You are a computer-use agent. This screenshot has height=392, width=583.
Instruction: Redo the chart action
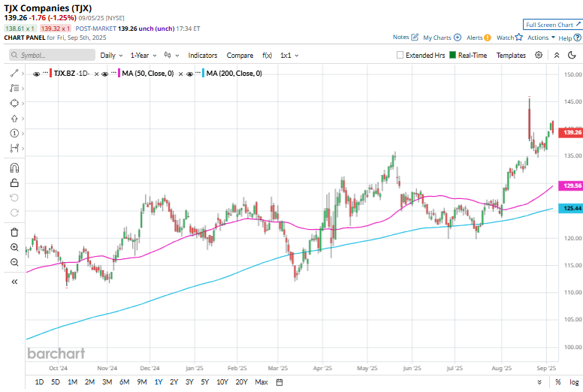14,213
